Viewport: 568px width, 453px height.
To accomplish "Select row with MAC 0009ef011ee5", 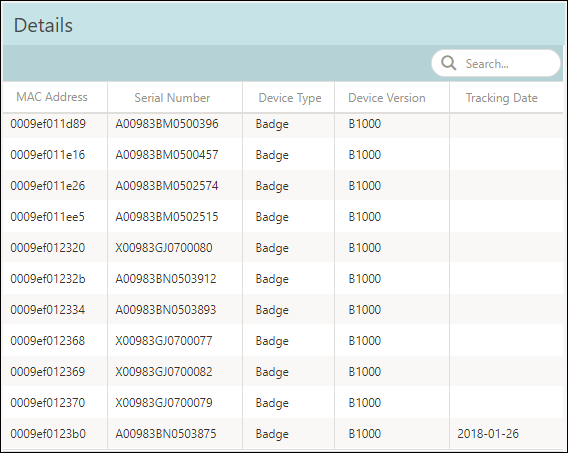I will tap(283, 217).
